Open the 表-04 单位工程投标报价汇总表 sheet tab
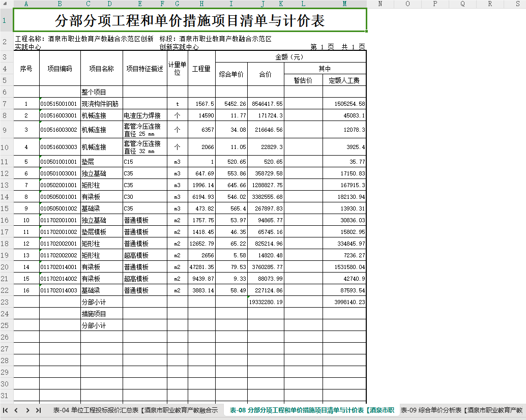Screen dimensions: 526x420 [135, 410]
